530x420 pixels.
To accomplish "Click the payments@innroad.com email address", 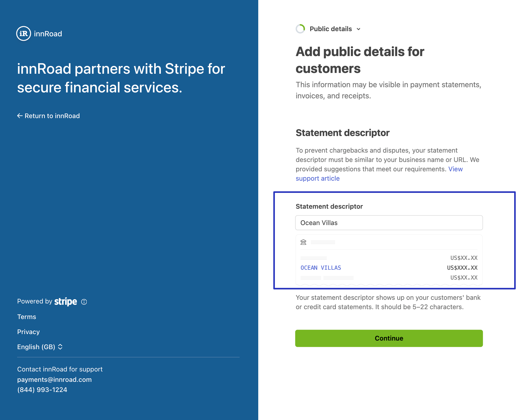I will click(55, 380).
